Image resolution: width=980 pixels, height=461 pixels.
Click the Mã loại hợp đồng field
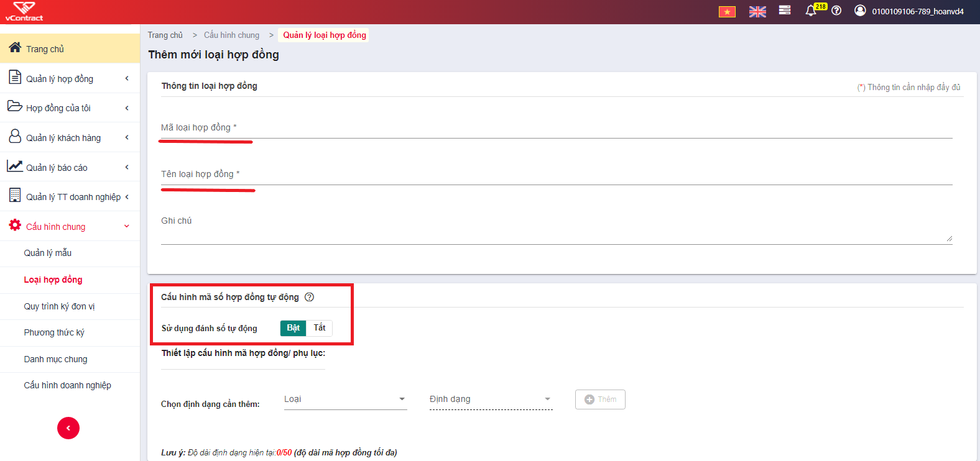tap(557, 127)
